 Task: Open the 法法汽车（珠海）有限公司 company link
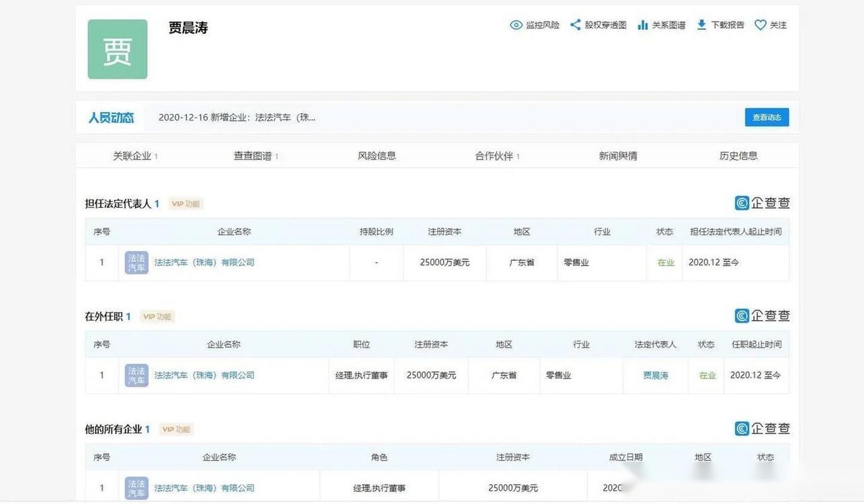click(204, 262)
